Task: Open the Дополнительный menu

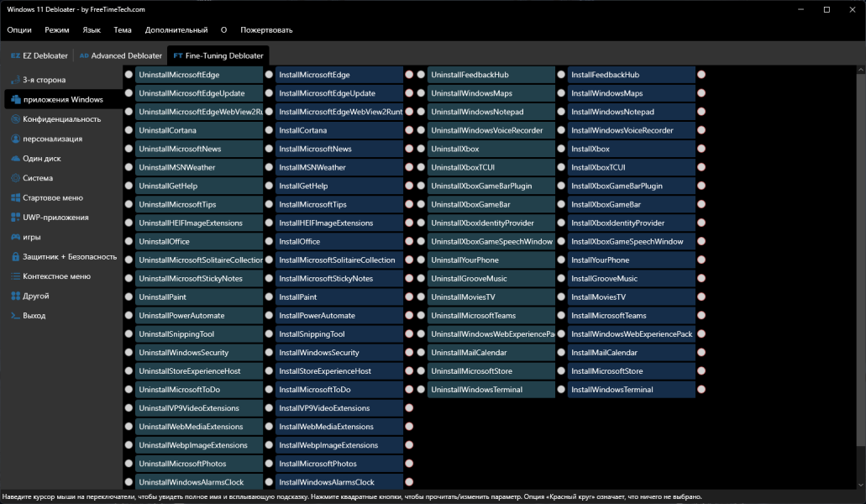Action: [176, 29]
